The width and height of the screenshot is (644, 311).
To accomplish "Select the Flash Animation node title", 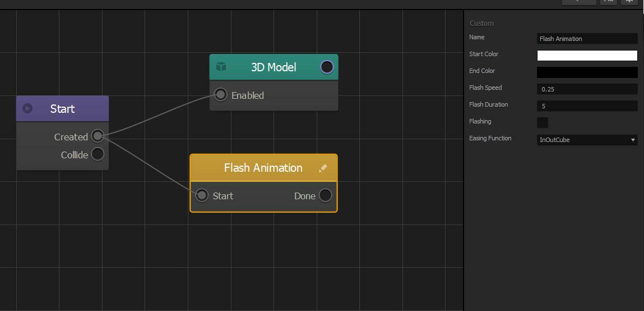I will pos(263,168).
